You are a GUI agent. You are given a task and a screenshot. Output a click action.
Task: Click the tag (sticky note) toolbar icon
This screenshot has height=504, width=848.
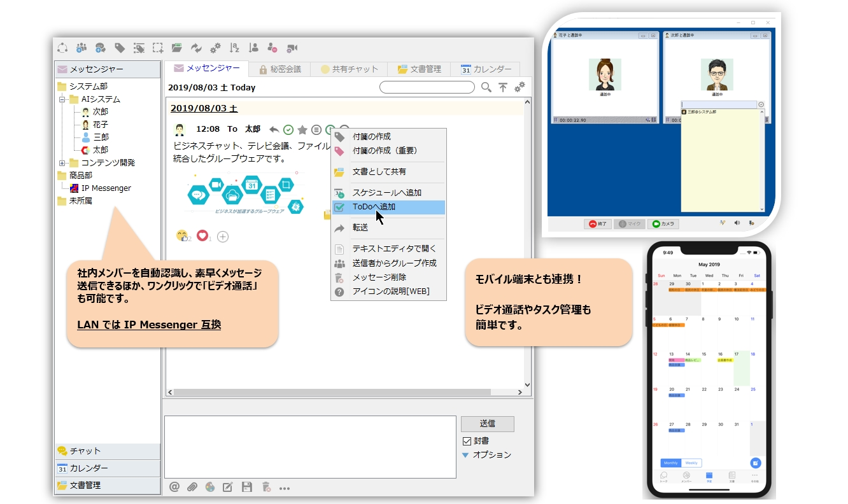(x=120, y=48)
